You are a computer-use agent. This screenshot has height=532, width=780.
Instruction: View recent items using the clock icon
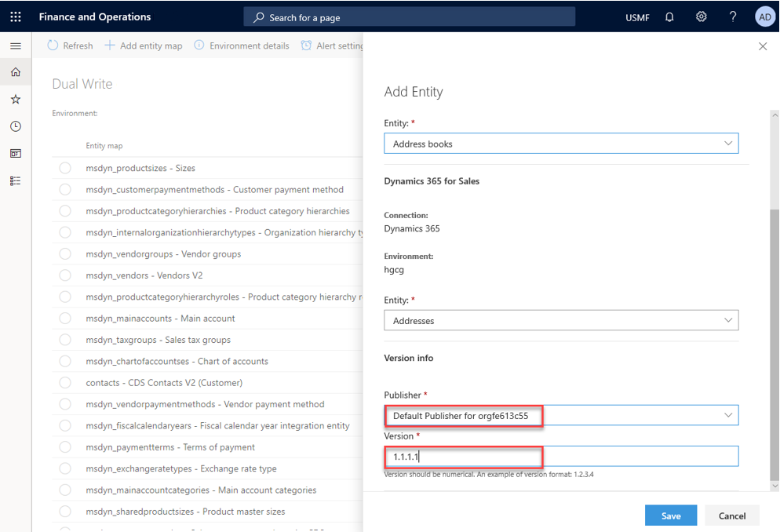pyautogui.click(x=15, y=126)
